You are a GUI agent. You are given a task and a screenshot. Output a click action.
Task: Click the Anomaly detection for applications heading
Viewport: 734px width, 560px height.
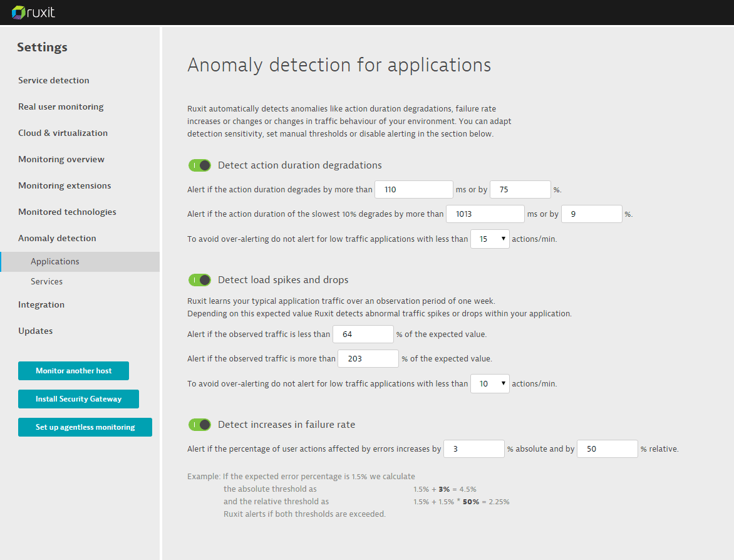pos(339,65)
